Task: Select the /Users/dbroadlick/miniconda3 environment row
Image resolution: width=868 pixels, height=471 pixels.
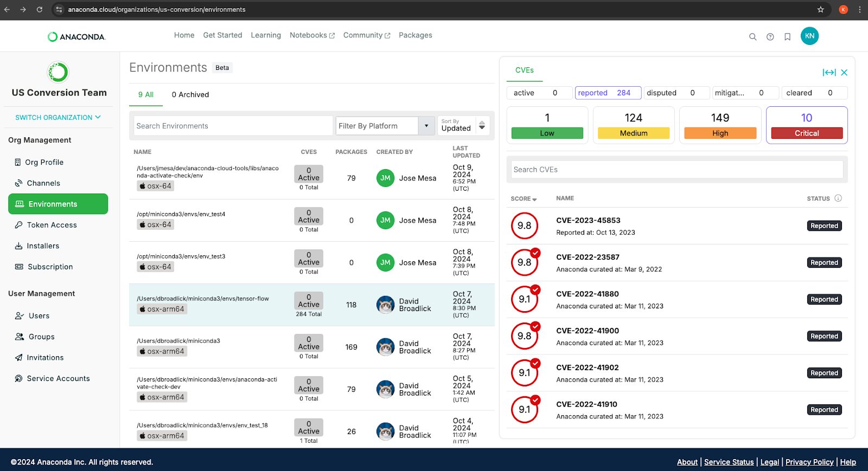Action: [312, 347]
